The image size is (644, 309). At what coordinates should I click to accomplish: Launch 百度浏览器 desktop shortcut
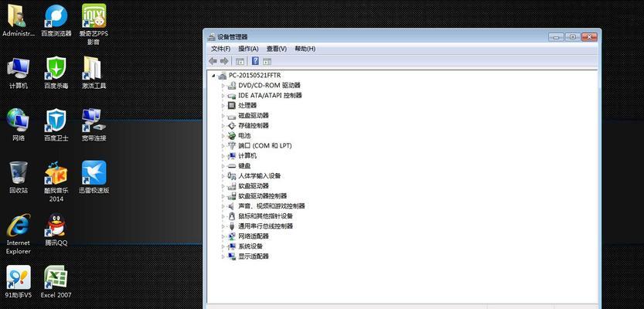click(x=56, y=21)
